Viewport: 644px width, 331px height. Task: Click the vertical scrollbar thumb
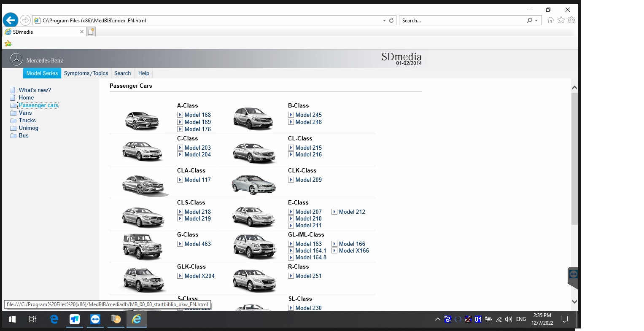coord(574,159)
